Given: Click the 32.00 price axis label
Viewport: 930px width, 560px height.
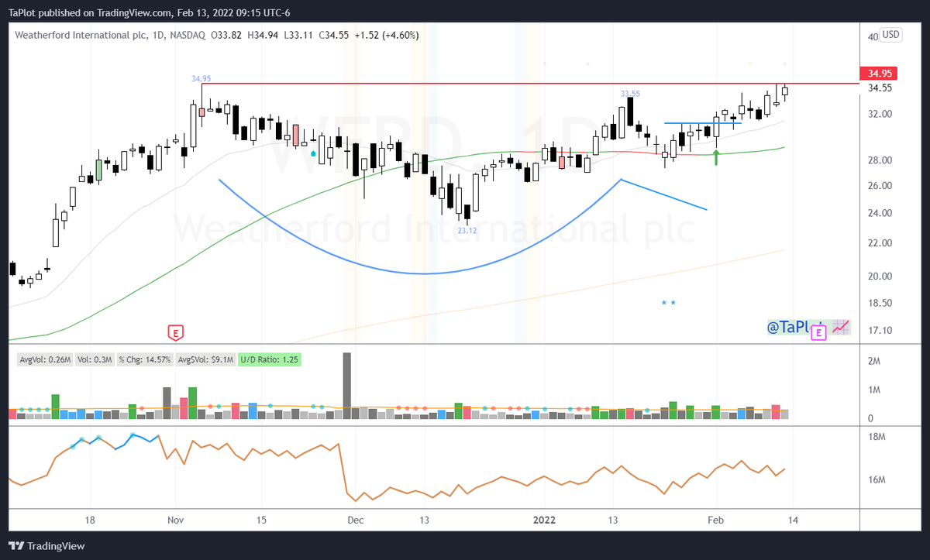Looking at the screenshot, I should (x=879, y=114).
